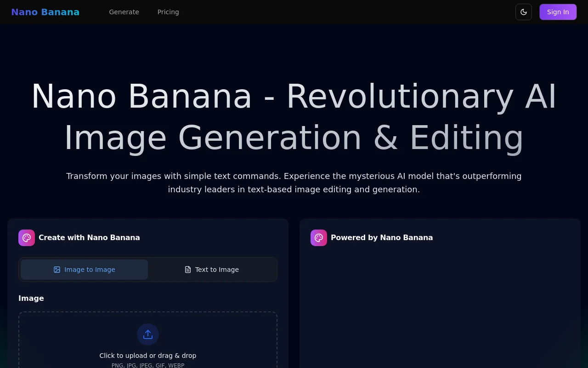Image resolution: width=588 pixels, height=368 pixels.
Task: Click the Generate link in the navigation
Action: tap(124, 12)
